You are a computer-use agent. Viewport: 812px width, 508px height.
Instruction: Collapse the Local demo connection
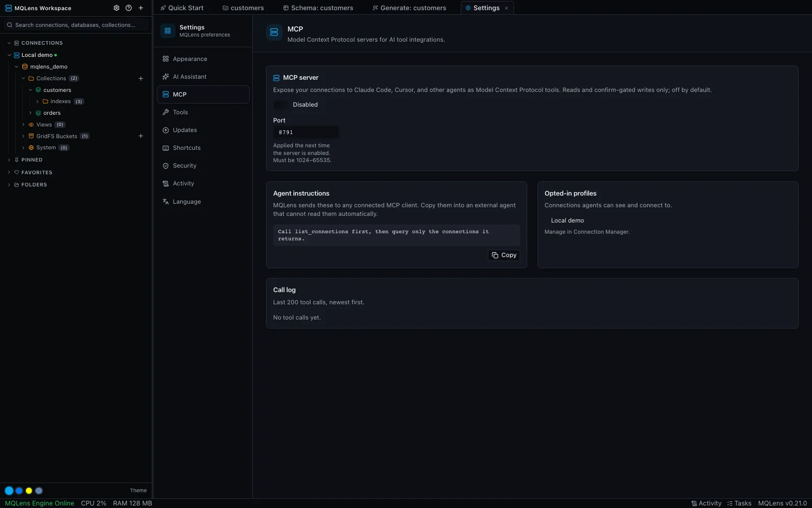(9, 55)
